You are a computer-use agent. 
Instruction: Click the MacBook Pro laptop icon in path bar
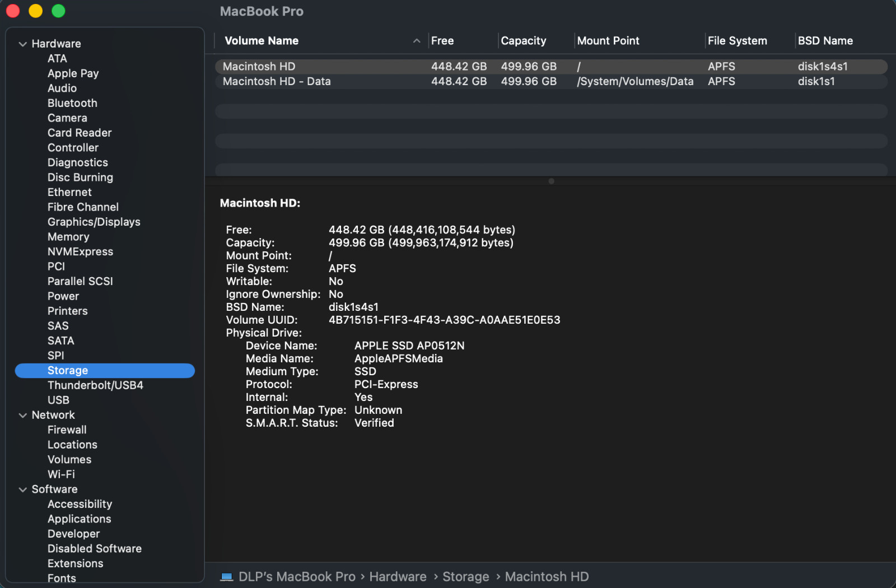[x=227, y=577]
